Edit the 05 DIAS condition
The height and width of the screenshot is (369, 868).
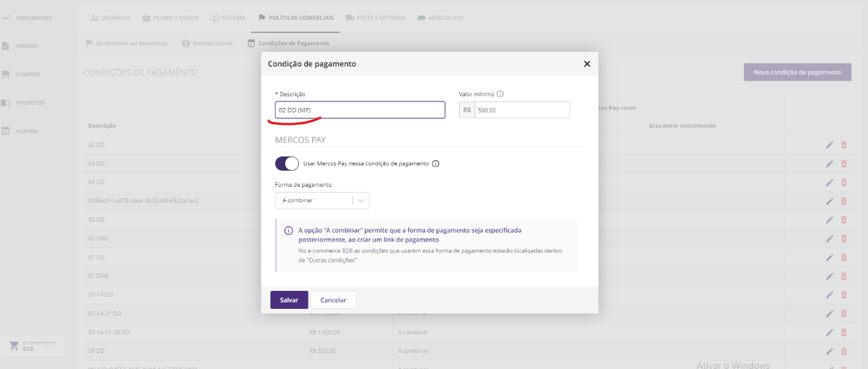[x=829, y=238]
